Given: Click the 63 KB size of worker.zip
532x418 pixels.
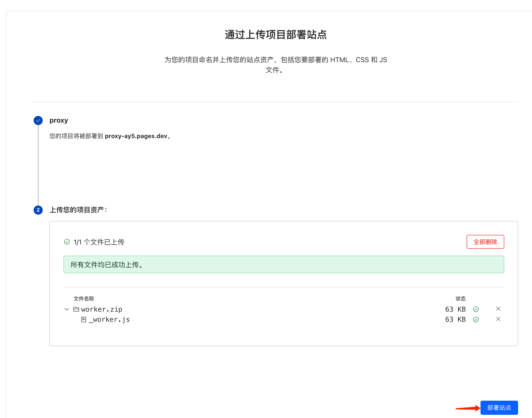Looking at the screenshot, I should pos(455,309).
